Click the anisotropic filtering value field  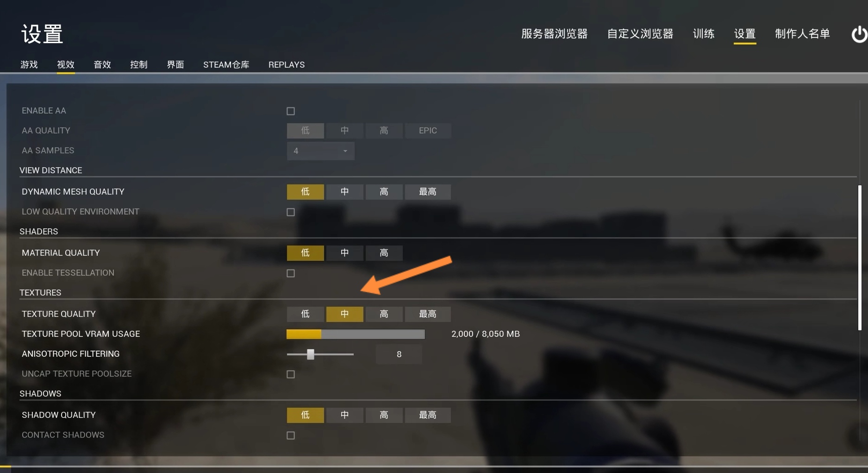point(399,354)
